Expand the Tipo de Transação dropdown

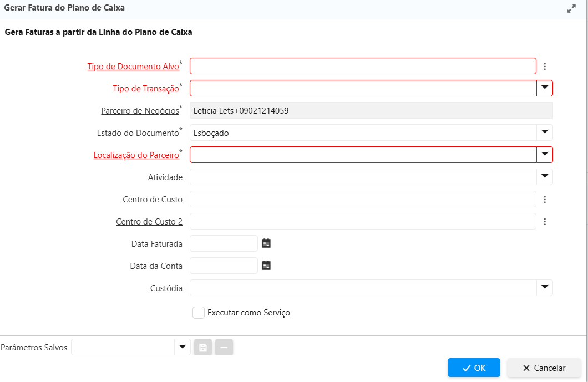[x=545, y=88]
